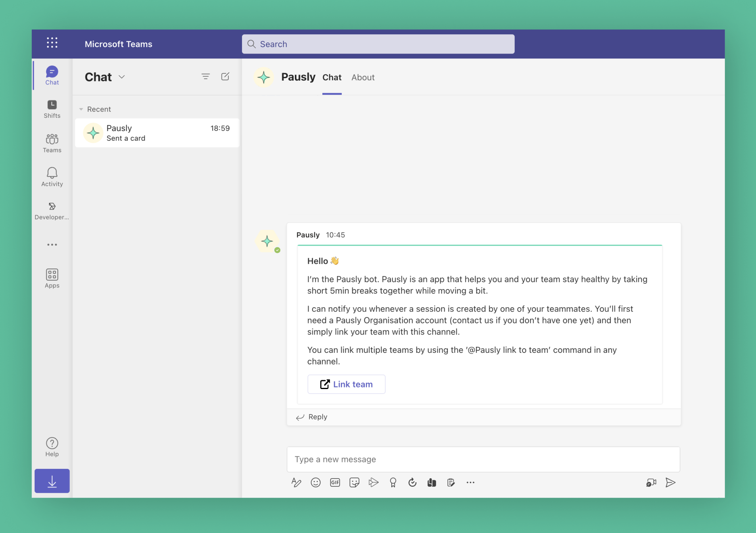Screen dimensions: 756x533
Task: Click the 18:59 timestamp in chat list
Action: click(x=220, y=128)
